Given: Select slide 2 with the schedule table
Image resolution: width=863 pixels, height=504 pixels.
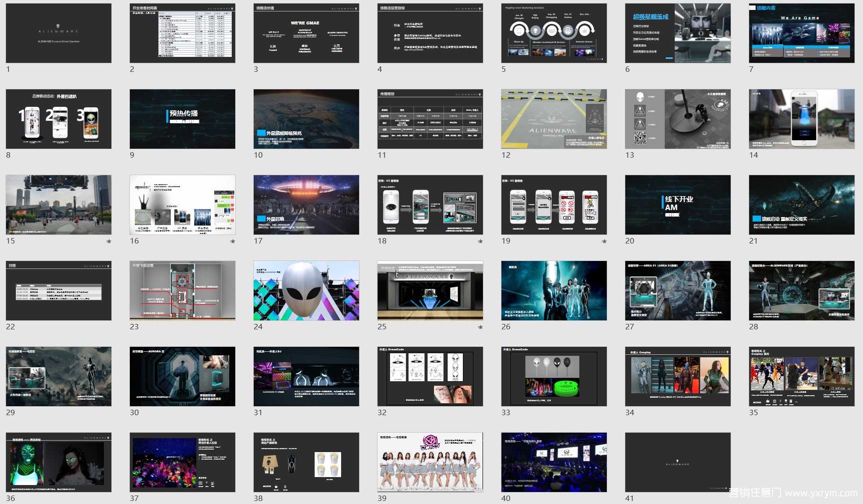Looking at the screenshot, I should [x=182, y=33].
